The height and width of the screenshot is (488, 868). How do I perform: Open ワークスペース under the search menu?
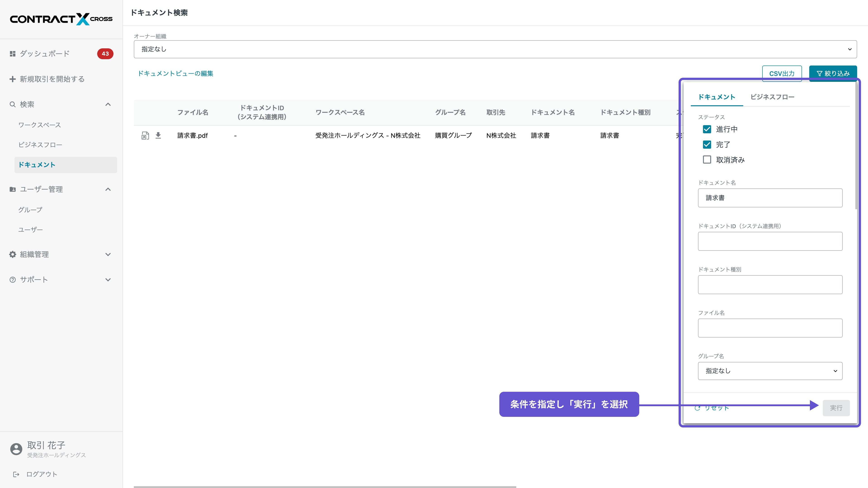click(39, 125)
